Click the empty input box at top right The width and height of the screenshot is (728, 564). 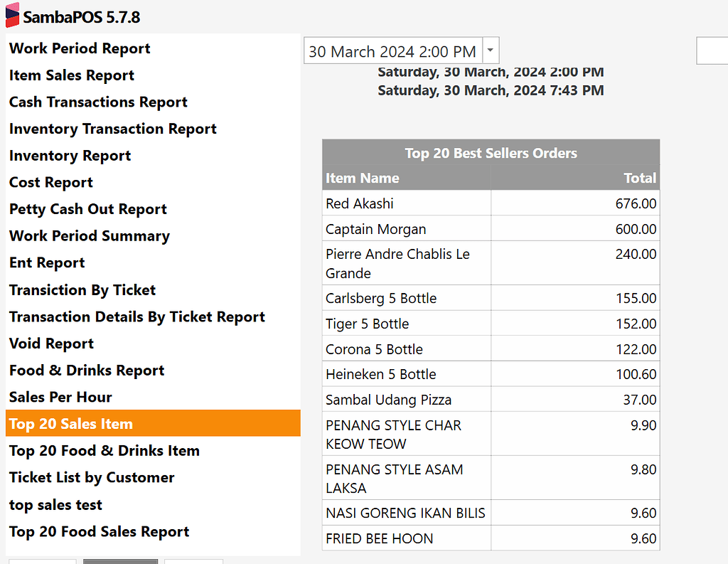click(714, 50)
